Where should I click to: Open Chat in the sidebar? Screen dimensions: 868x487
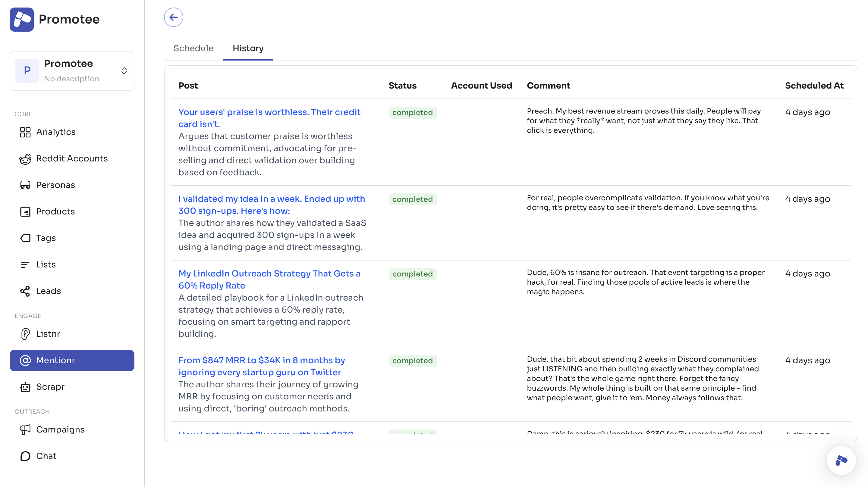coord(46,456)
